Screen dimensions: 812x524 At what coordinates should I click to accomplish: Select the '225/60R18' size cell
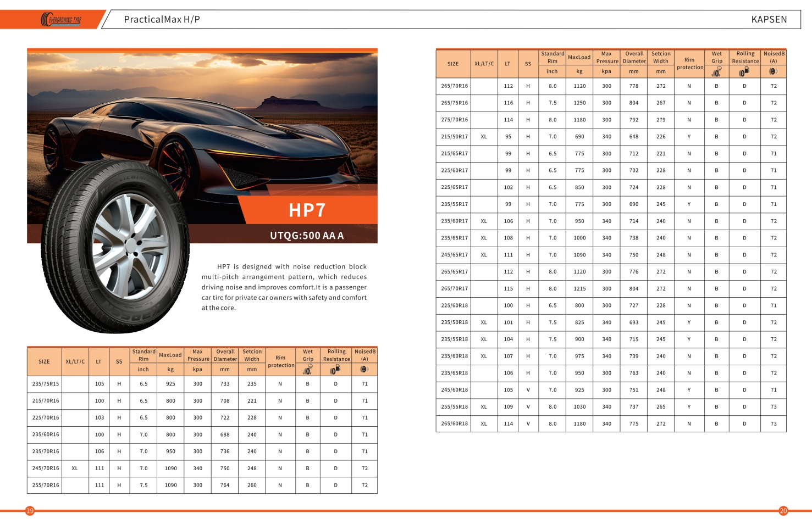pos(455,305)
